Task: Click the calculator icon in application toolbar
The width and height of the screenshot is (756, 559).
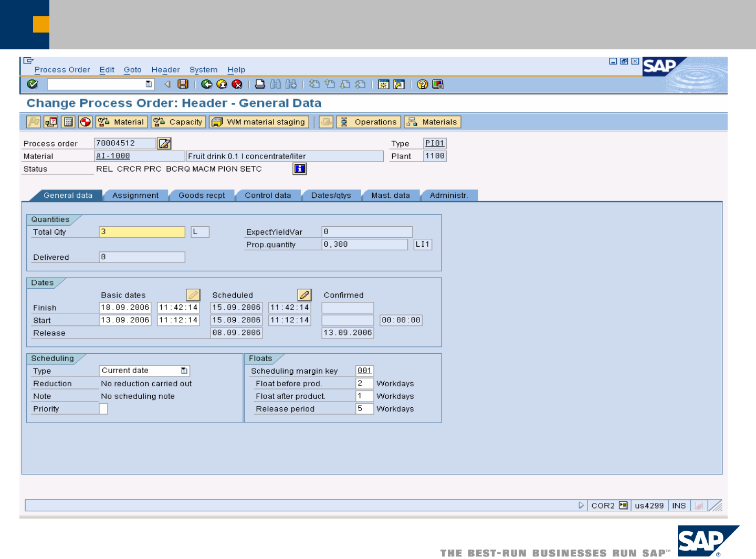Action: click(68, 122)
